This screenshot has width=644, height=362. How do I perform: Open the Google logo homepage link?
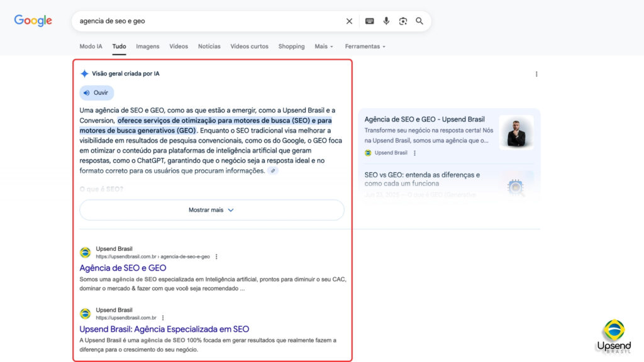click(x=33, y=20)
